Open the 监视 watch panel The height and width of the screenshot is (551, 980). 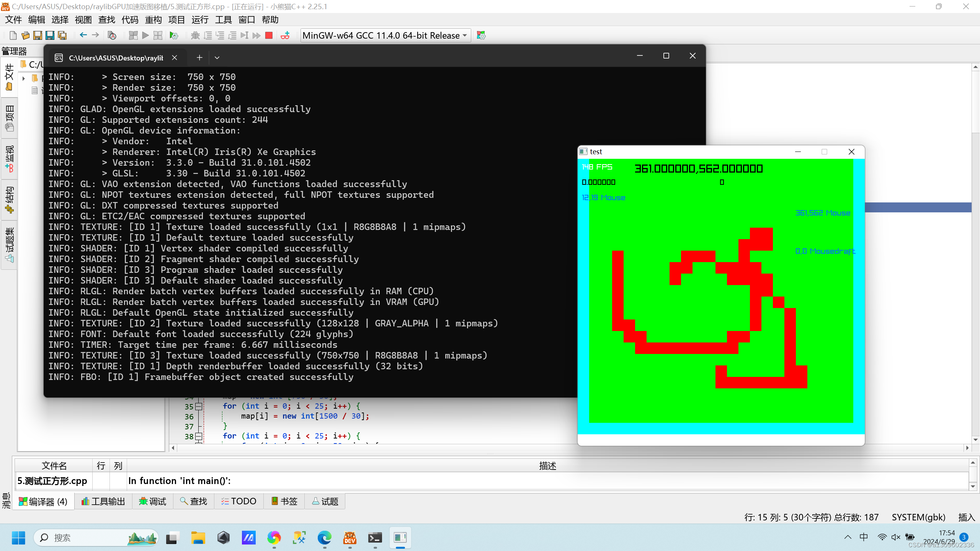[x=9, y=158]
